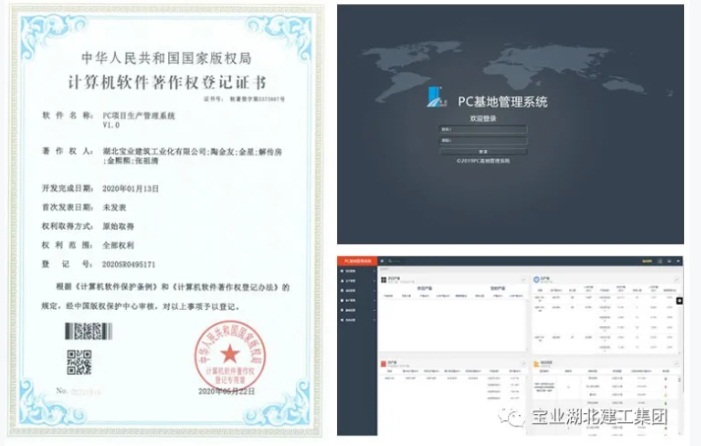This screenshot has width=701, height=446.
Task: Click the red official seal on the certificate
Action: point(230,356)
